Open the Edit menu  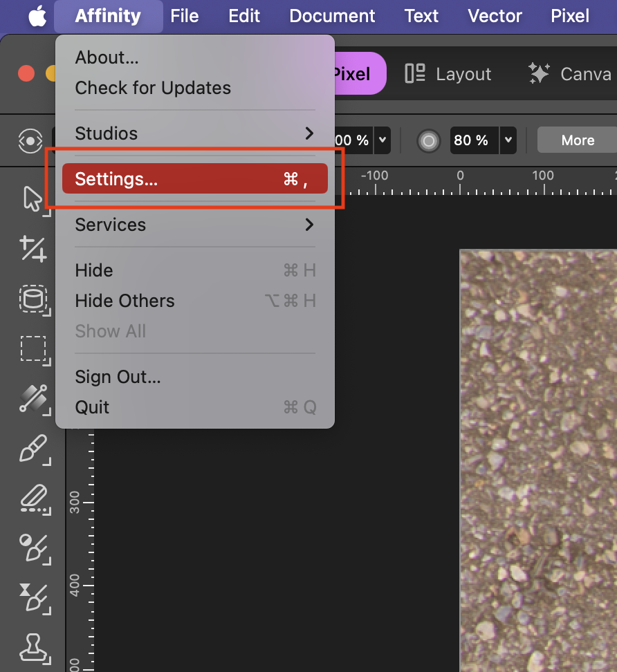click(x=244, y=17)
